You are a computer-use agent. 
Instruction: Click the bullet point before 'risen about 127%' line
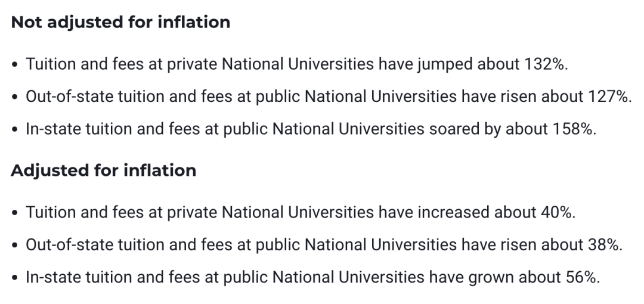pos(15,97)
